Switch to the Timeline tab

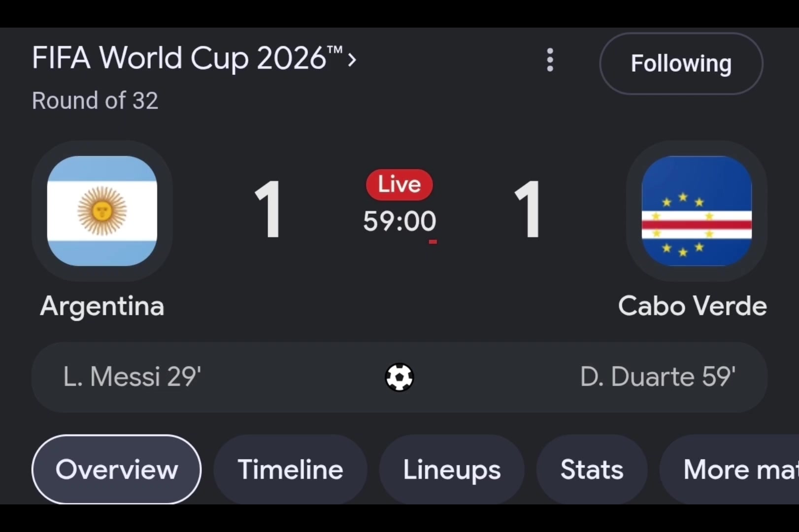[x=290, y=469]
